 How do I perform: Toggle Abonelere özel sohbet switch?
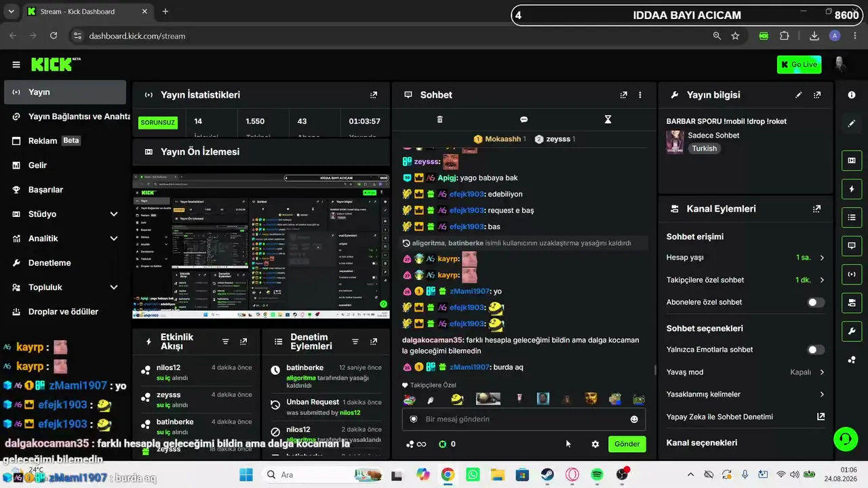point(816,302)
